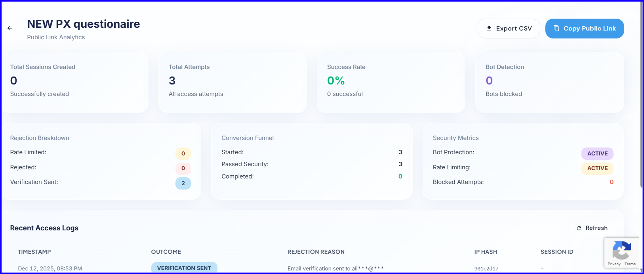Click the Verification Sent count badge 2

point(183,183)
